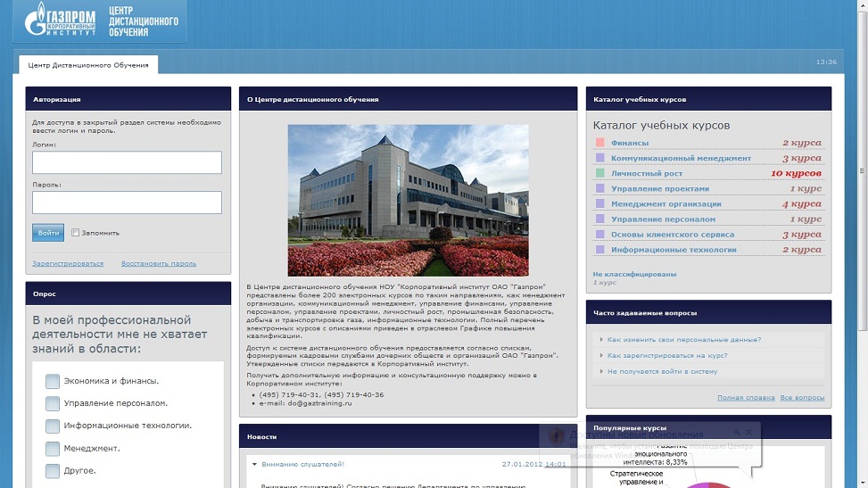Collapse the Вниманию слушателей news item
Viewport: 868px width, 488px height.
coord(254,464)
